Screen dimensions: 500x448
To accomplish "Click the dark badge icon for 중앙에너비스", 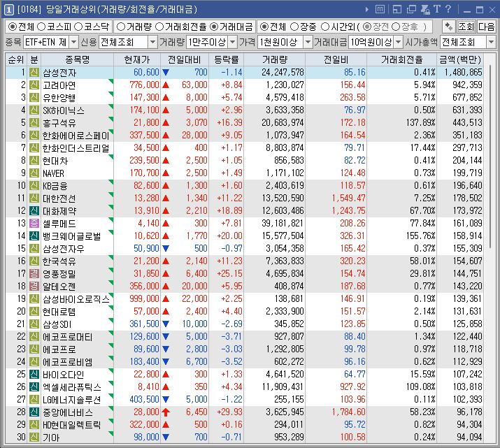I will pyautogui.click(x=34, y=412).
